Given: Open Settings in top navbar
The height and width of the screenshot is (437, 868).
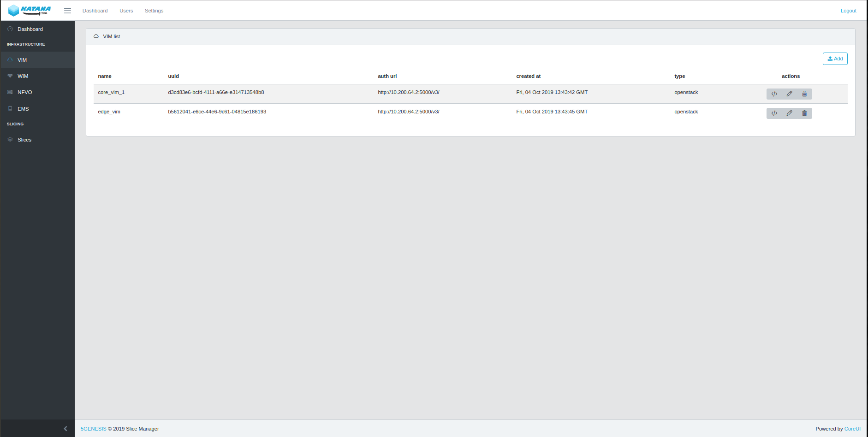Looking at the screenshot, I should [x=154, y=11].
